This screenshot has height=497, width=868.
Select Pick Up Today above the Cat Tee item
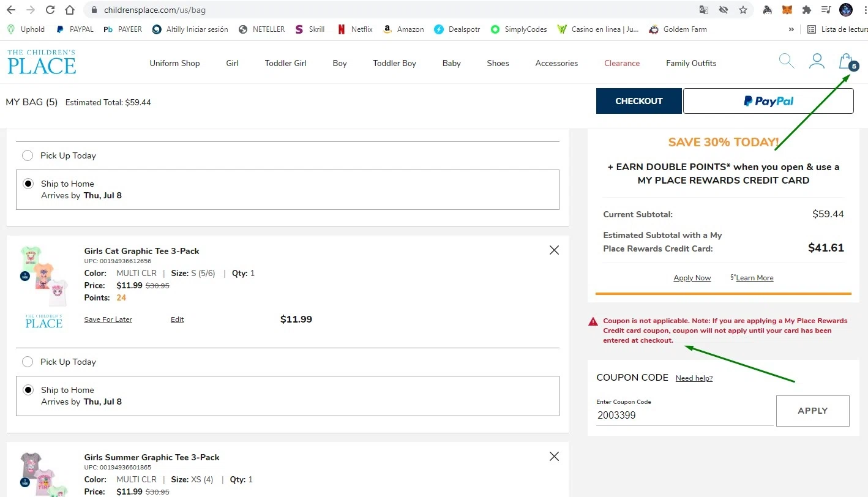point(28,155)
